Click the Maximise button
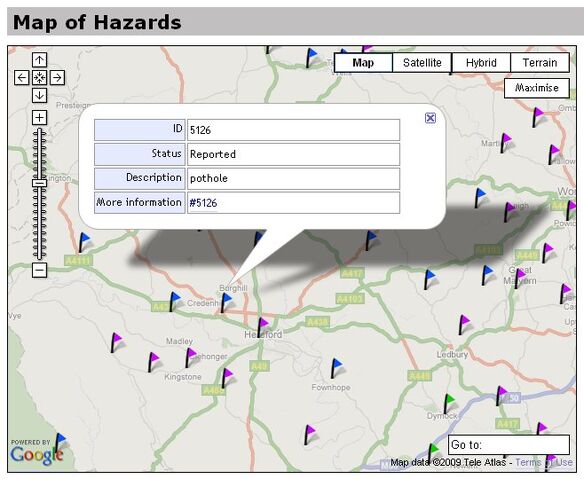 537,88
